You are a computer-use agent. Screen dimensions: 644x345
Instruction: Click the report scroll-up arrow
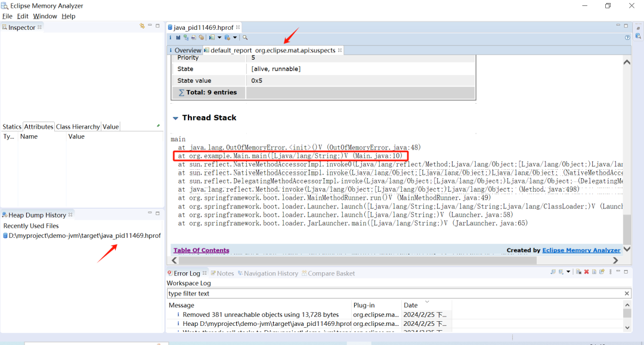627,63
